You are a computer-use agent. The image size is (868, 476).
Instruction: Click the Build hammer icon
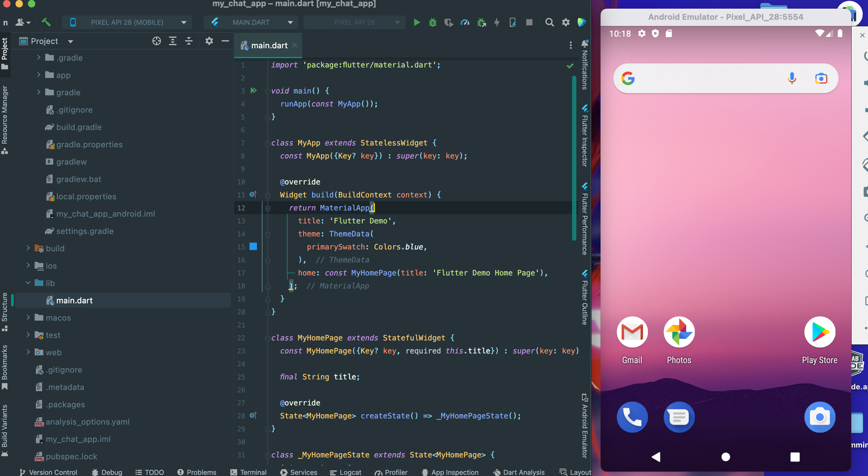46,22
